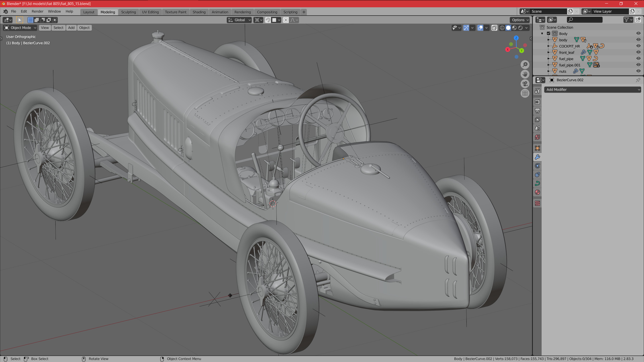This screenshot has width=644, height=362.
Task: Open the Render menu
Action: [37, 11]
